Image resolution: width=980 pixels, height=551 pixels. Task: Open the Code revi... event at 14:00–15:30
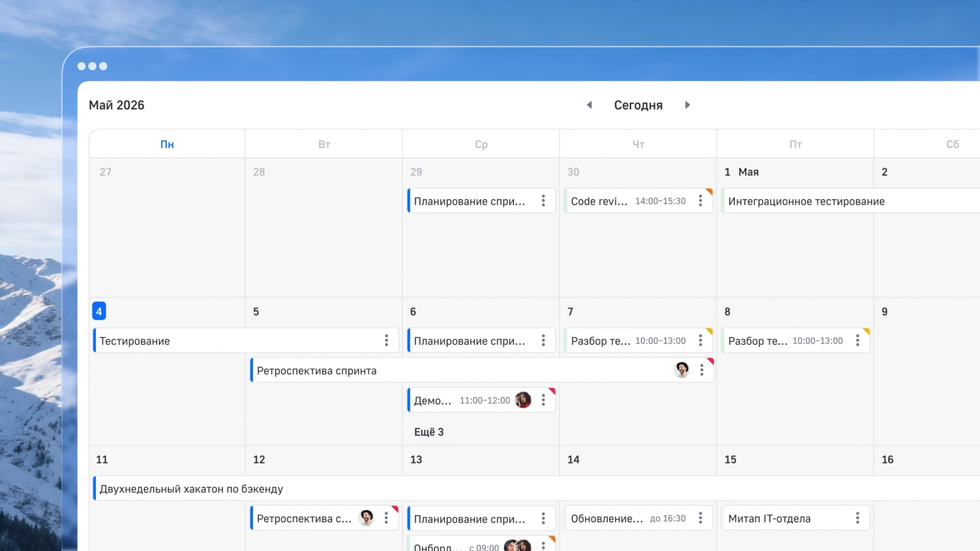coord(638,200)
